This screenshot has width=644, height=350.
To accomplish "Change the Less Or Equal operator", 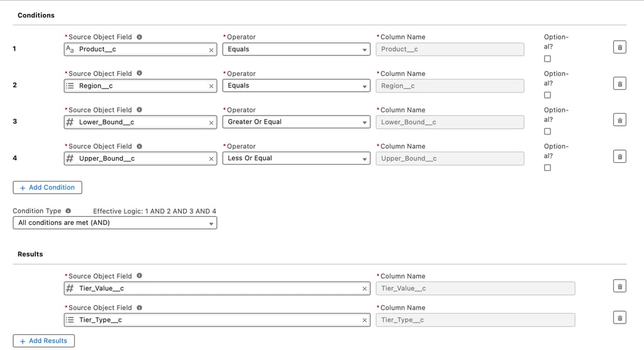I will coord(296,158).
